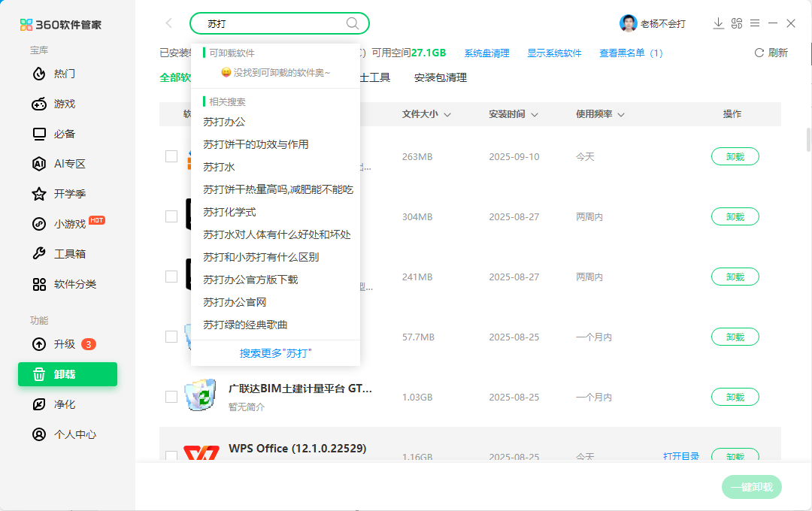Check the box next to WPS Office
Screen dimensions: 812x511
171,456
